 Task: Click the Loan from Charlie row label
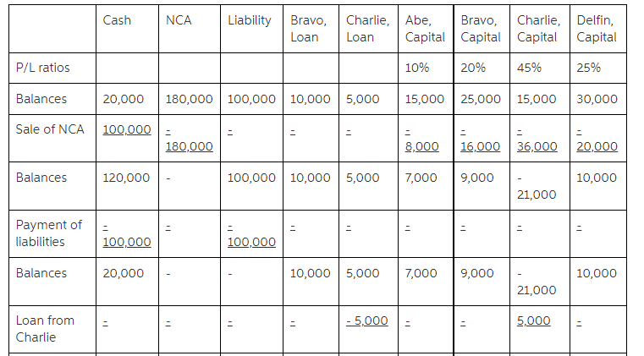(46, 328)
